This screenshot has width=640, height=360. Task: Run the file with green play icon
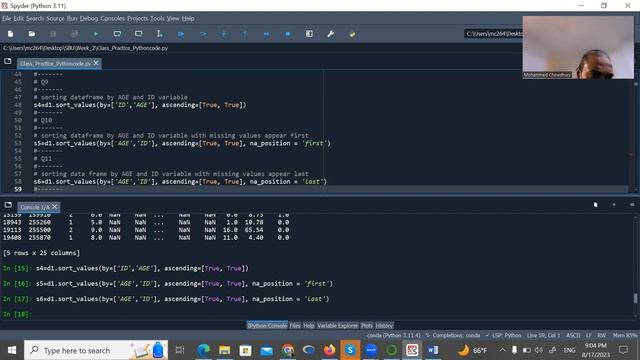point(96,34)
